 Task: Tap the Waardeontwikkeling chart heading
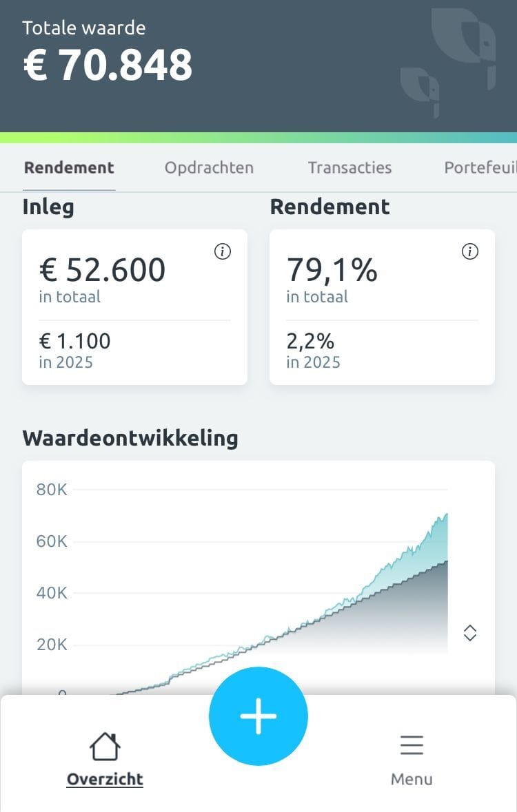point(130,438)
